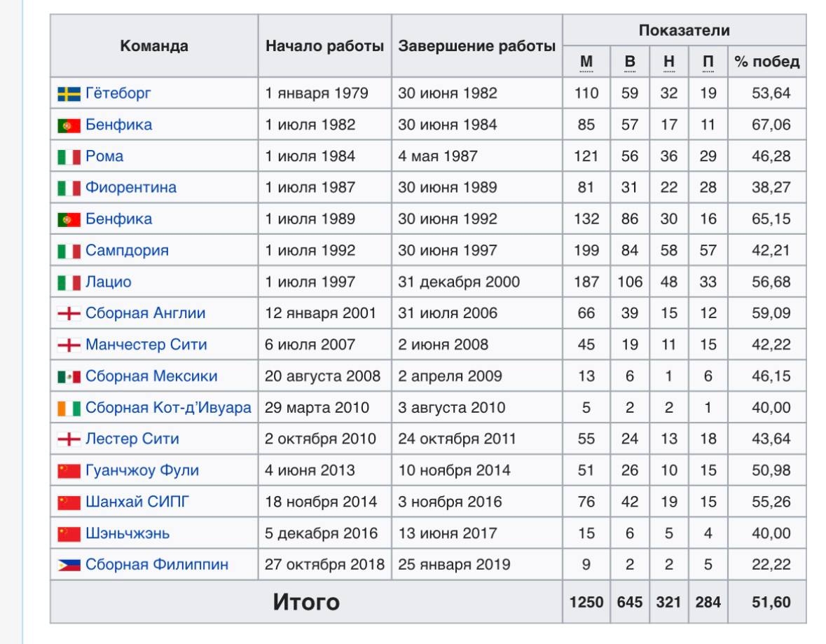The image size is (826, 644).
Task: Go to the Манчестер Сити page
Action: point(146,345)
